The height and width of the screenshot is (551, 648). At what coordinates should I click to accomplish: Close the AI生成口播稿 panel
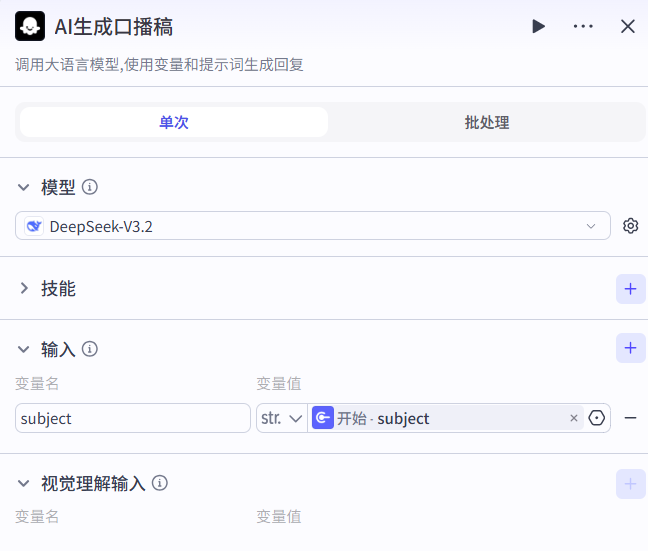click(628, 26)
